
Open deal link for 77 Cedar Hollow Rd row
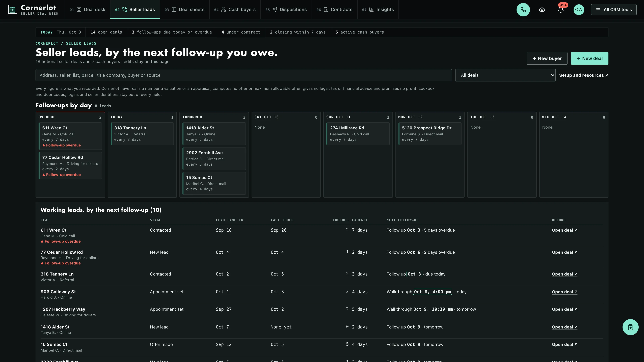565,252
